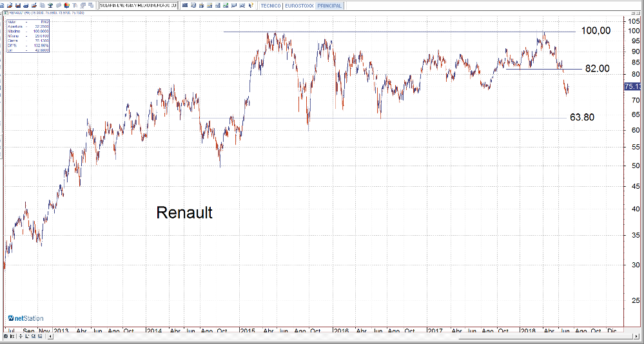Switch to the TECNICO tab
Image resolution: width=644 pixels, height=344 pixels.
[x=271, y=6]
